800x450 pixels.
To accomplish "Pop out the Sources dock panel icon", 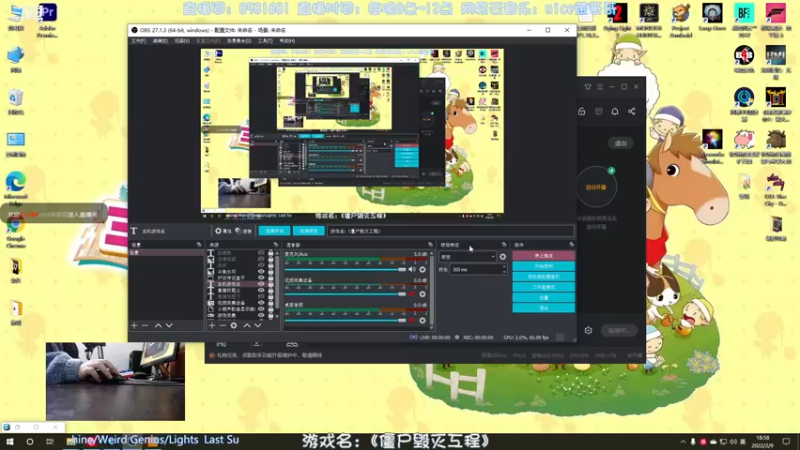I will (x=276, y=245).
